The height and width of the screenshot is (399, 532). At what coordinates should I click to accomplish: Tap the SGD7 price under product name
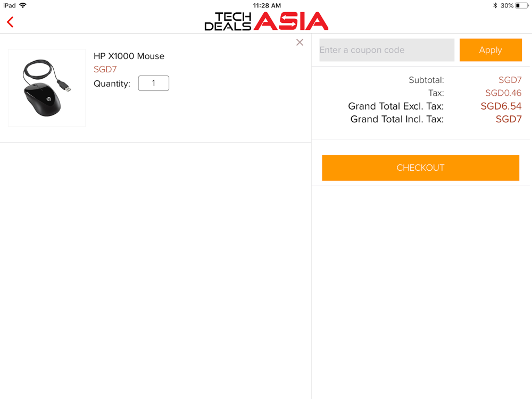coord(105,69)
